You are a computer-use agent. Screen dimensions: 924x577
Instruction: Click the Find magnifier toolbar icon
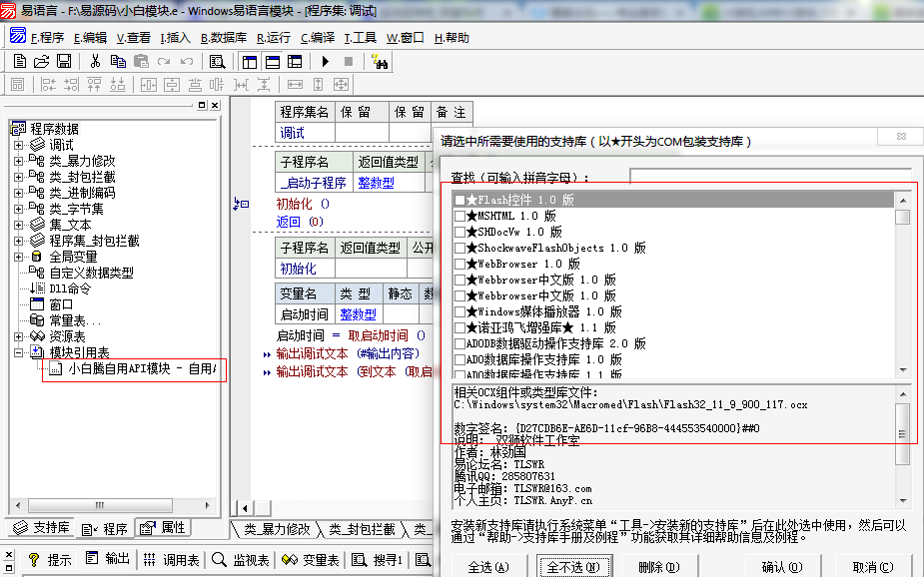click(x=217, y=61)
